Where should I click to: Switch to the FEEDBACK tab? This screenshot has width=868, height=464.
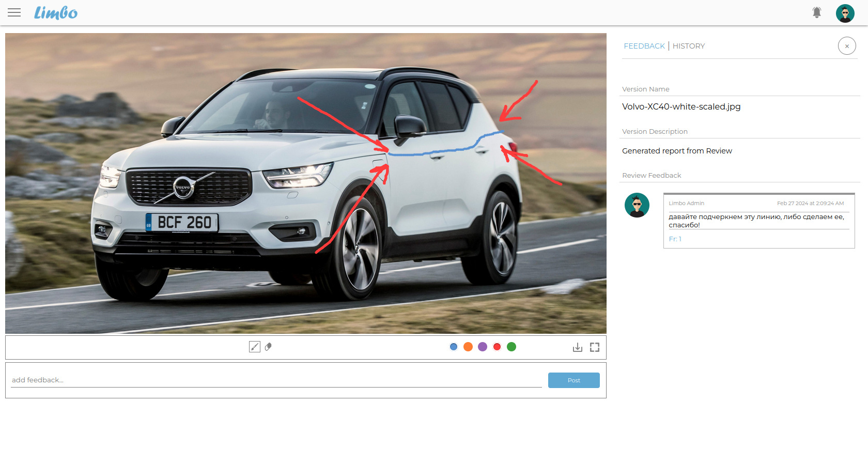click(644, 46)
